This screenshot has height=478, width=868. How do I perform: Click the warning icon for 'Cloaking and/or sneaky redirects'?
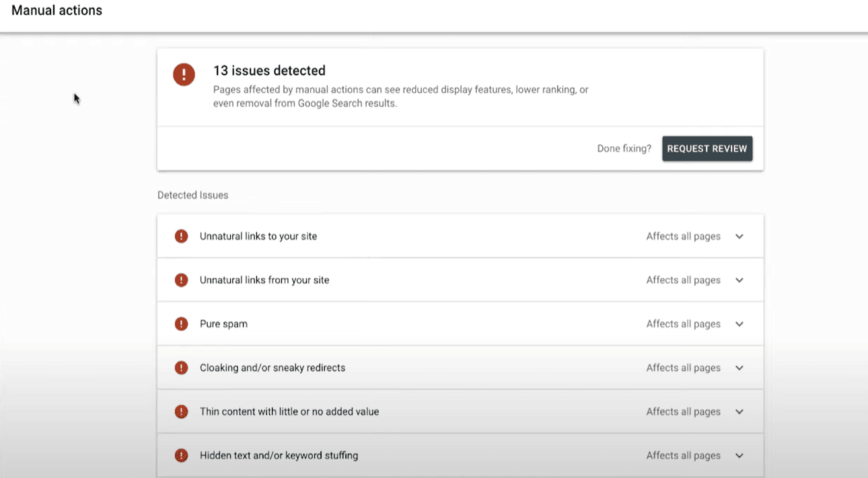[x=181, y=367]
